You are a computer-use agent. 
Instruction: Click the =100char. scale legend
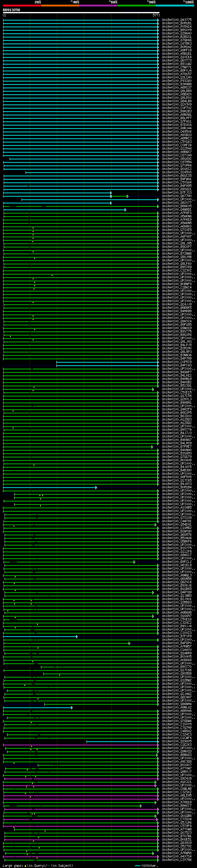(x=146, y=866)
